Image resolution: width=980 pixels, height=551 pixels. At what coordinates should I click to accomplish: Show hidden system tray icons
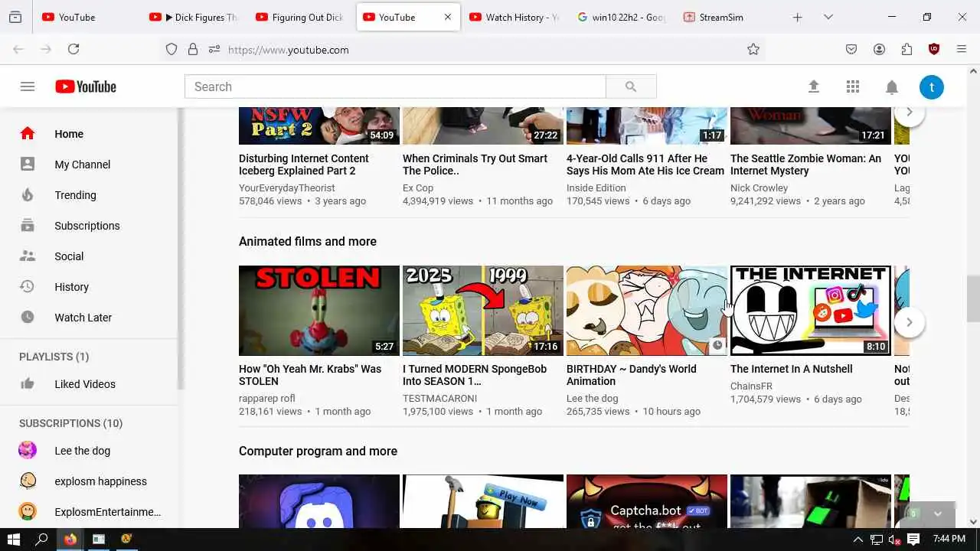coord(857,540)
